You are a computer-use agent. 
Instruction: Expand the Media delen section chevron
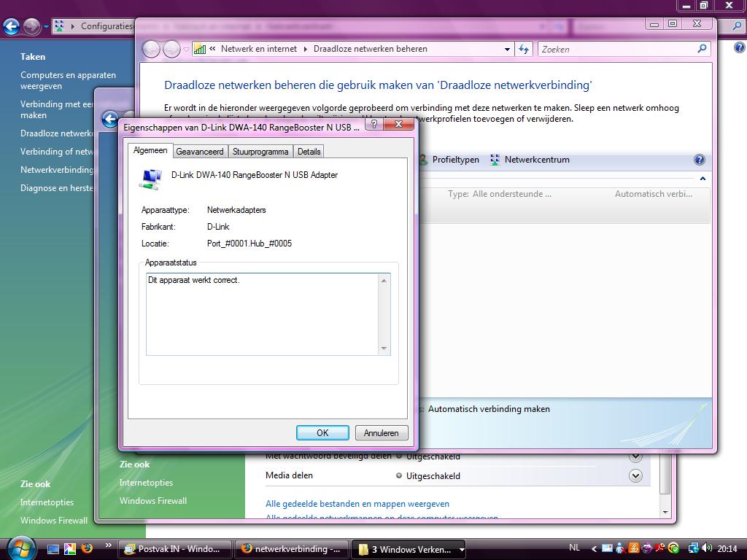click(635, 475)
